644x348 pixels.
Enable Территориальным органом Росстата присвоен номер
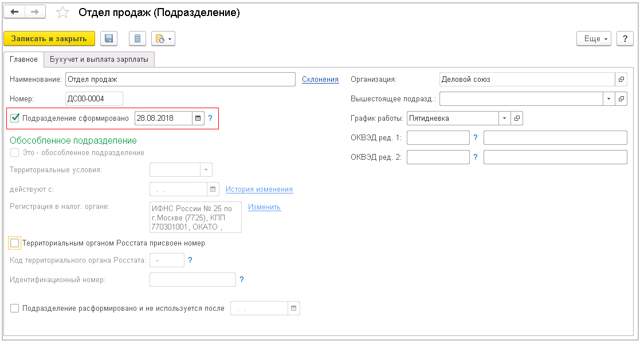[14, 242]
